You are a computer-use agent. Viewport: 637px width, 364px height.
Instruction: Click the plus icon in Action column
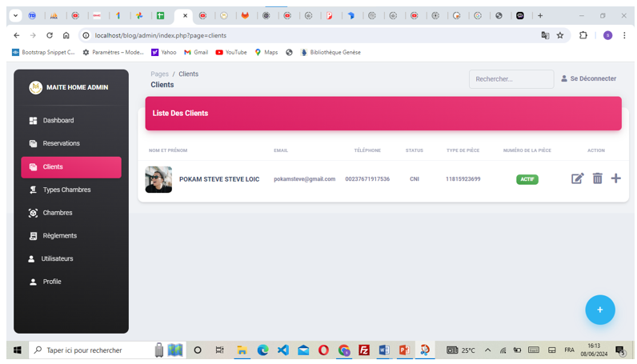click(615, 178)
